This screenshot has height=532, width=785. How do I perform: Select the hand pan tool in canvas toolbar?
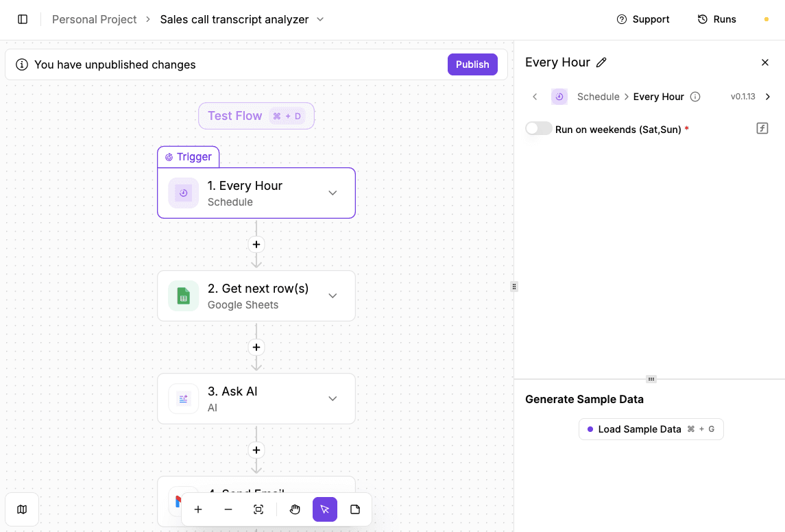click(295, 509)
